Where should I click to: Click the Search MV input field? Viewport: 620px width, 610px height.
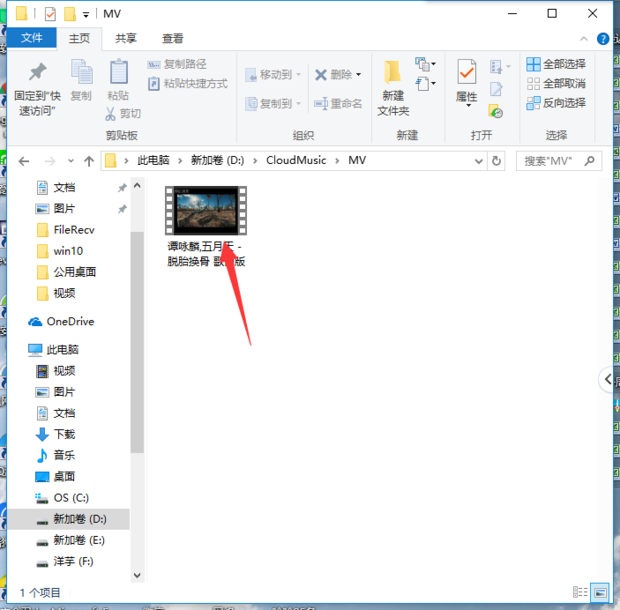559,161
